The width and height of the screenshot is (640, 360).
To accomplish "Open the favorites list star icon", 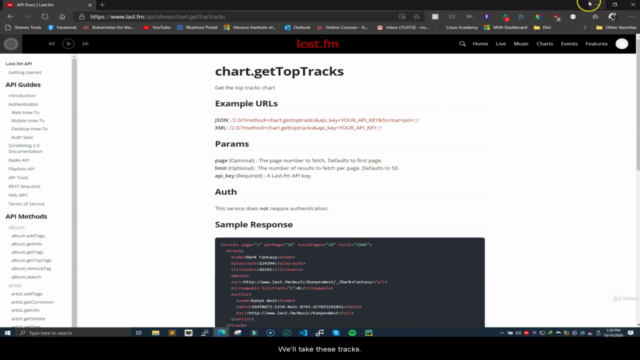I will [595, 17].
